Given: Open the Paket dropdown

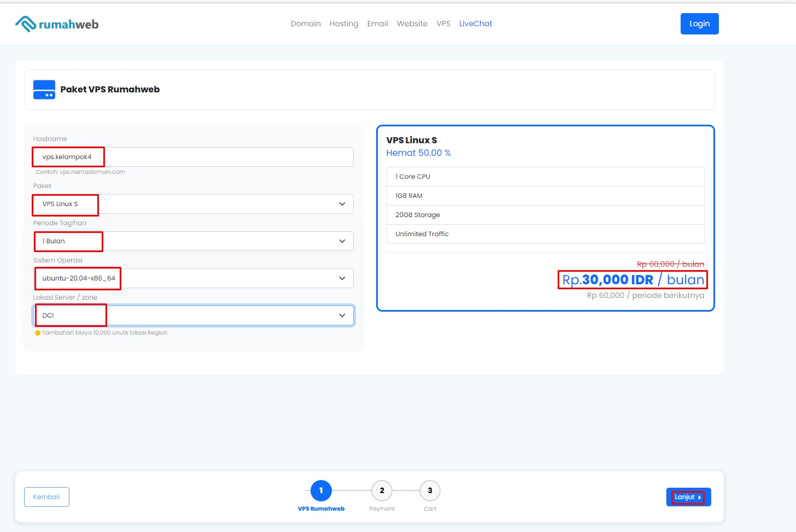Looking at the screenshot, I should point(193,204).
